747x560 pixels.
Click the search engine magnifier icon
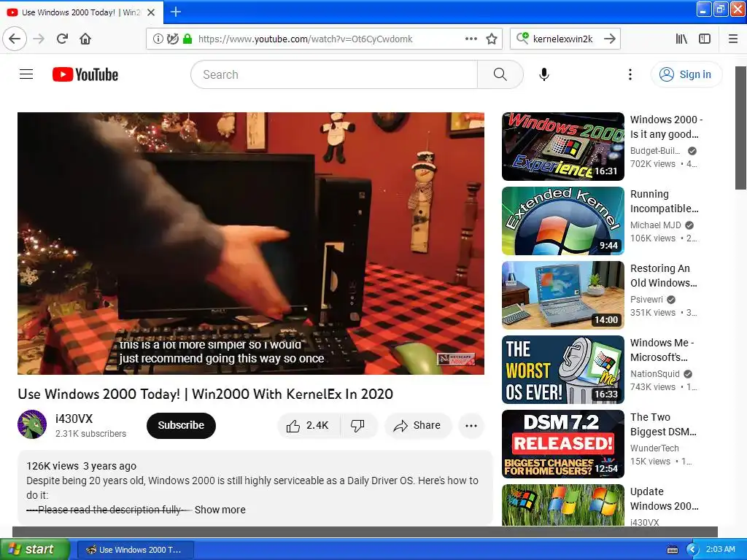[x=522, y=38]
